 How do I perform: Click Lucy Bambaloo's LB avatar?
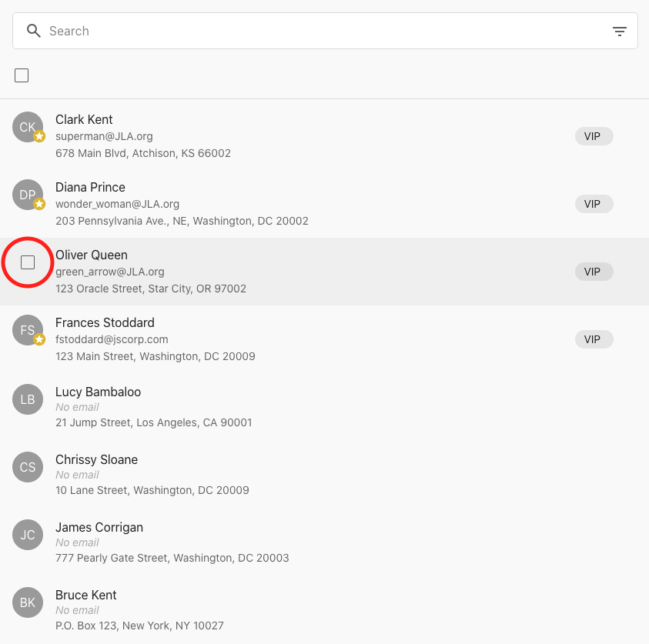click(x=28, y=399)
